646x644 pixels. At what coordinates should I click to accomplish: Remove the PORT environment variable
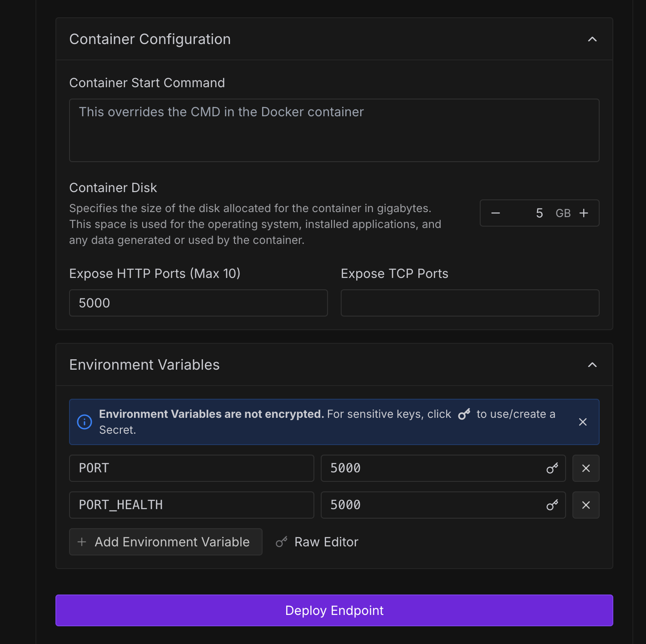tap(586, 468)
